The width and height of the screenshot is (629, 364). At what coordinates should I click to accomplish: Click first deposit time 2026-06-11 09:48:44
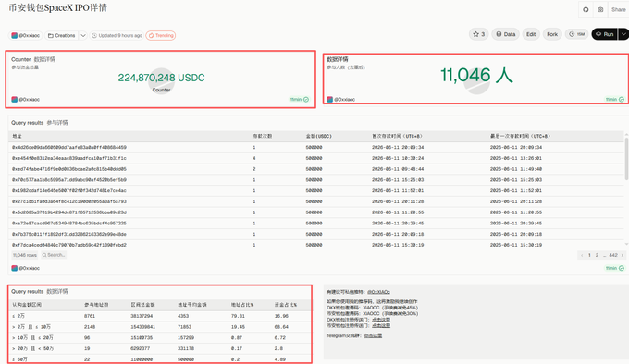(x=398, y=169)
